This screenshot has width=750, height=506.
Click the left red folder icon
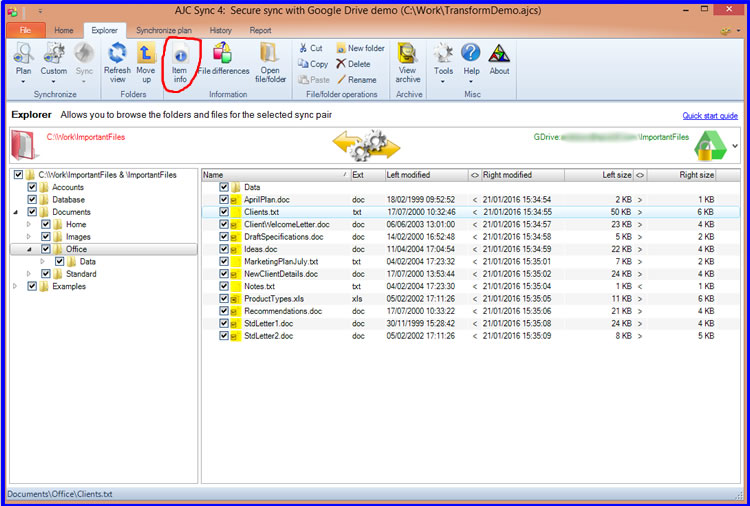[x=23, y=144]
